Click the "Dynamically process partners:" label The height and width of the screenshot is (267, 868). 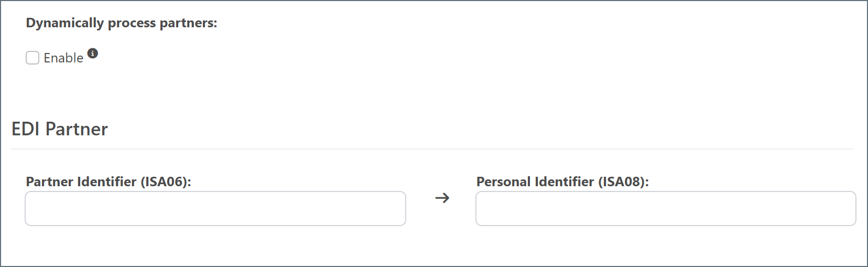coord(122,23)
